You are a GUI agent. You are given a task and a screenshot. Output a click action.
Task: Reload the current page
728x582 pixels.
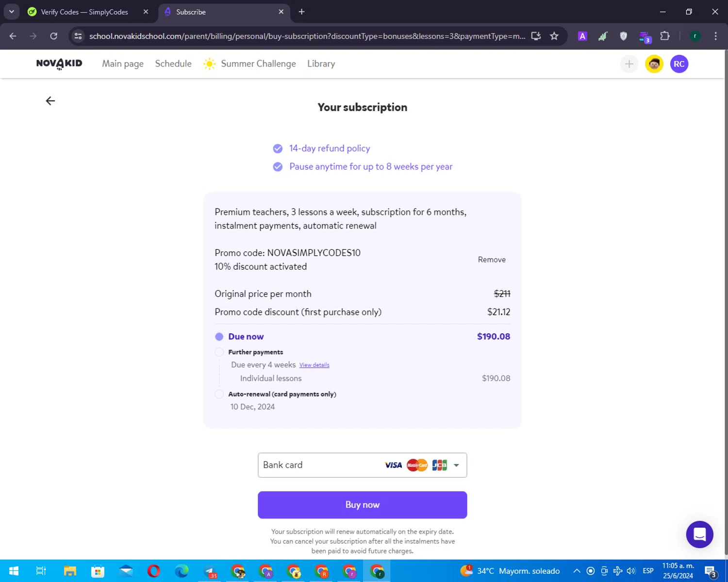(54, 36)
